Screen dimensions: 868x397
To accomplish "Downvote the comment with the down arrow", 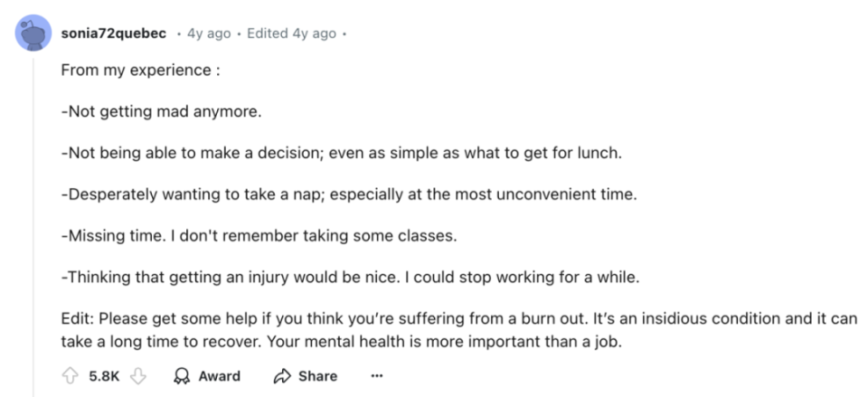I will click(x=137, y=376).
